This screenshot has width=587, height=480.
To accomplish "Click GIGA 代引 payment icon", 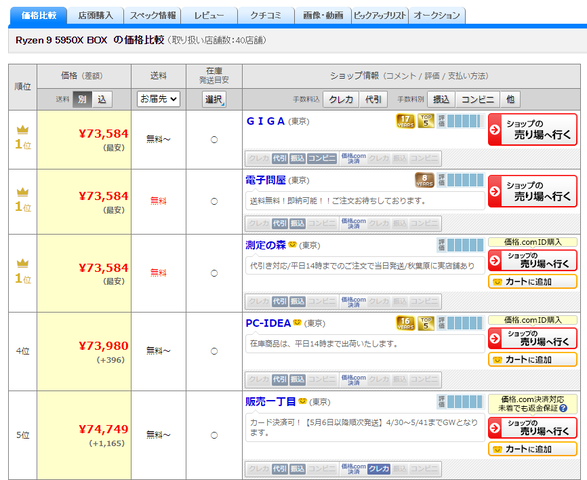I will pos(280,159).
